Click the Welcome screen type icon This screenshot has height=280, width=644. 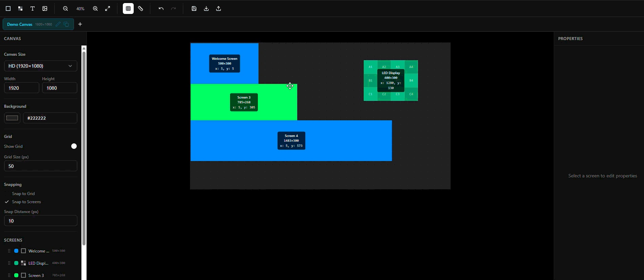23,251
